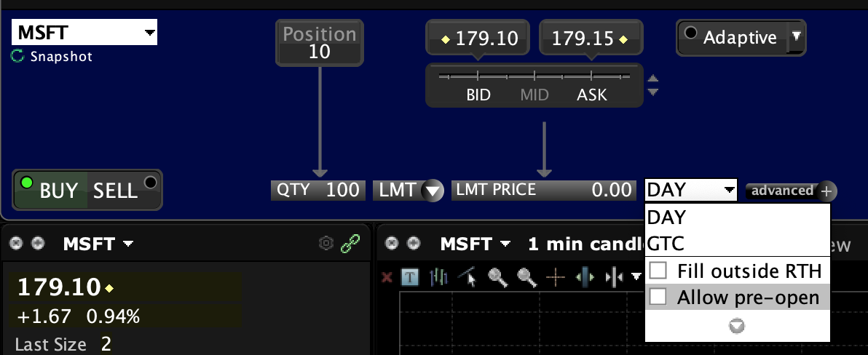Set limit price to BID on the price wand
The height and width of the screenshot is (355, 868).
point(478,95)
